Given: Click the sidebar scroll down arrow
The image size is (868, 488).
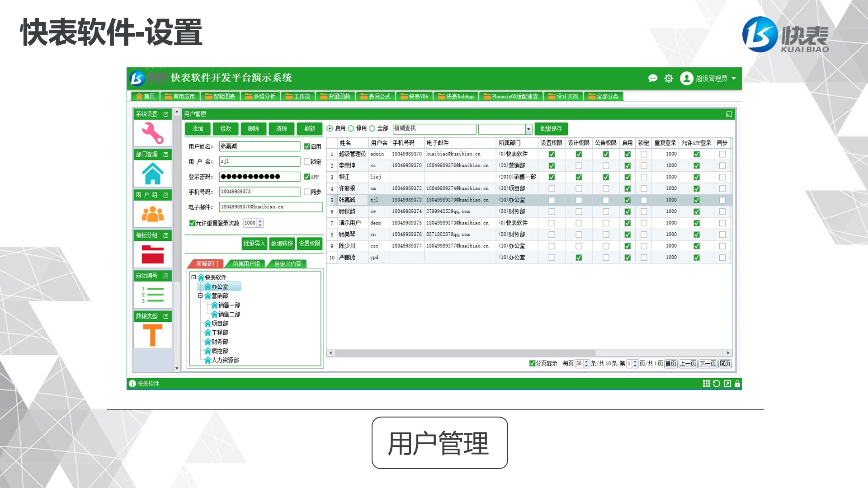Looking at the screenshot, I should (177, 368).
